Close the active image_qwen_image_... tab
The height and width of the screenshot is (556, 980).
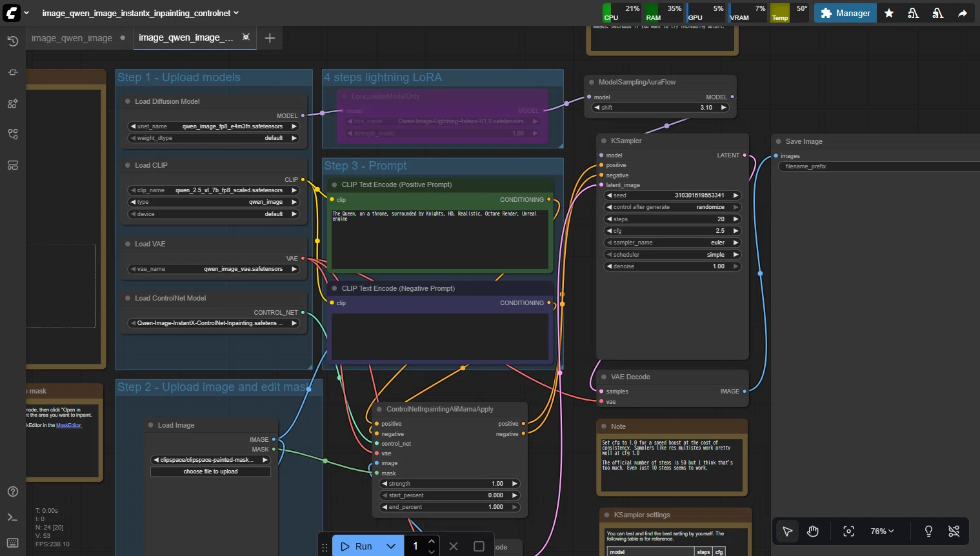(246, 37)
